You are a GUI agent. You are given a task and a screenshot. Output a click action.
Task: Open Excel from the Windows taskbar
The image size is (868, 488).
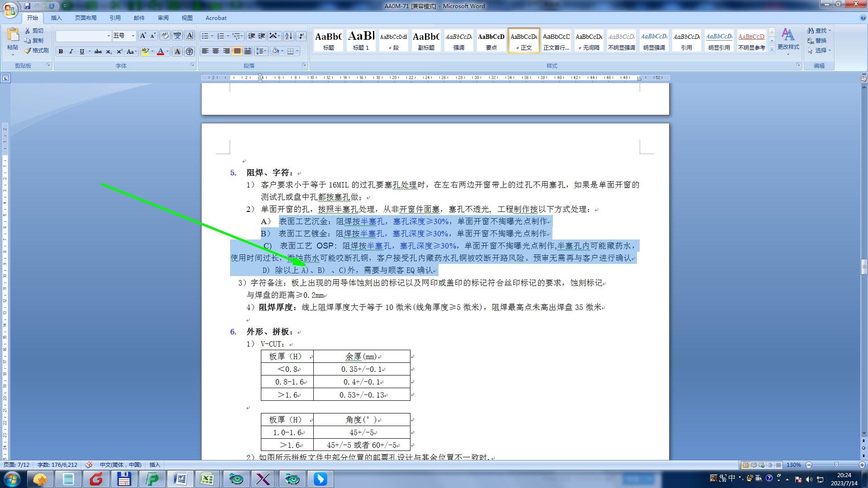point(207,479)
